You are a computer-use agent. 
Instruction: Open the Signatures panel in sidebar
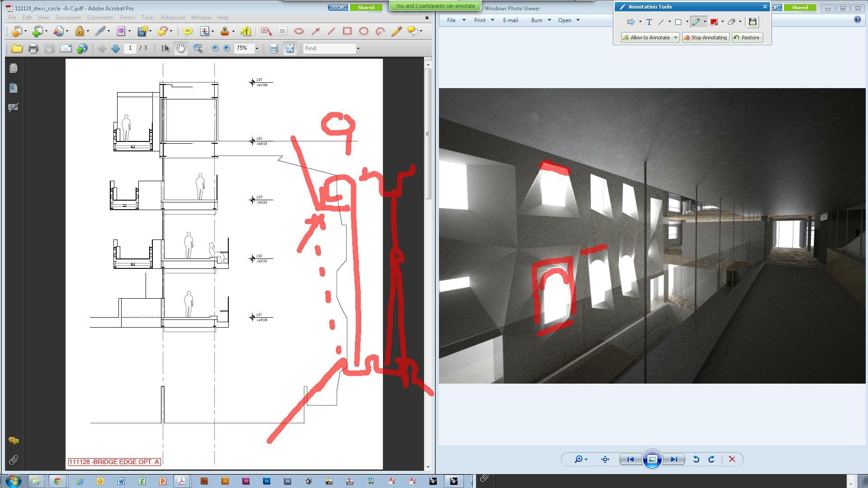coord(14,108)
